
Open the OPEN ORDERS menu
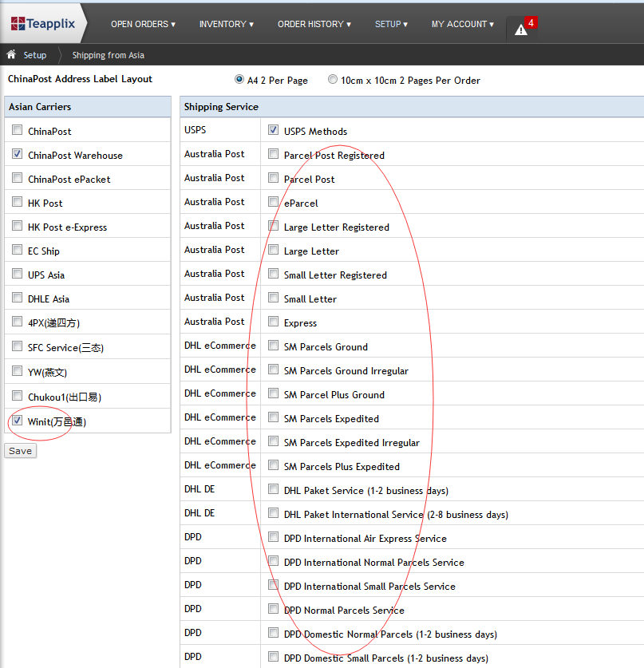pos(143,24)
